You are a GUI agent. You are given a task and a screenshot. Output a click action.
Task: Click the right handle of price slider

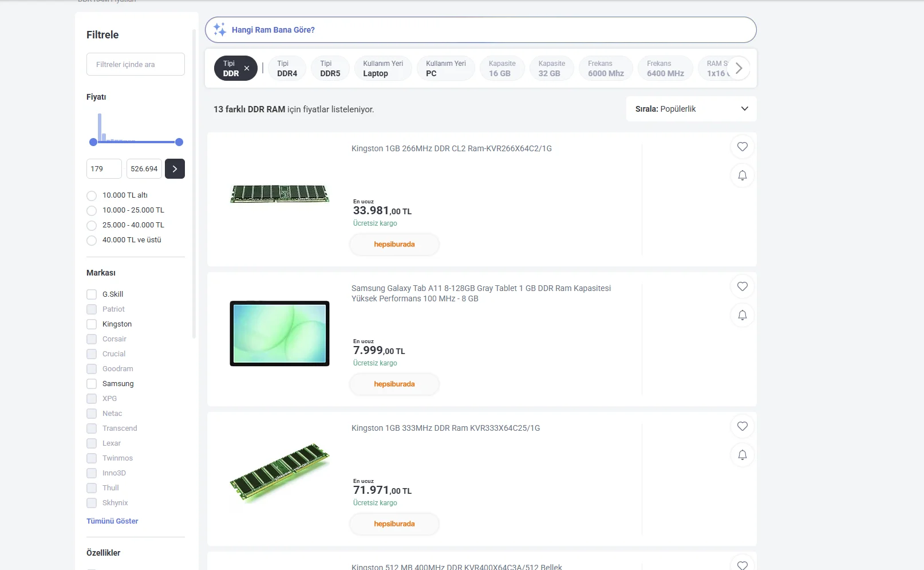pyautogui.click(x=179, y=142)
